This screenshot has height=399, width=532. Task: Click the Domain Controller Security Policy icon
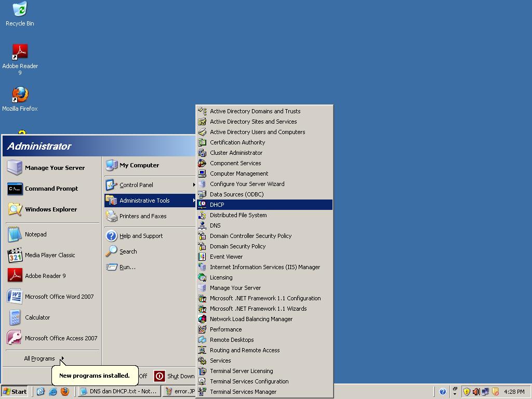pyautogui.click(x=202, y=236)
